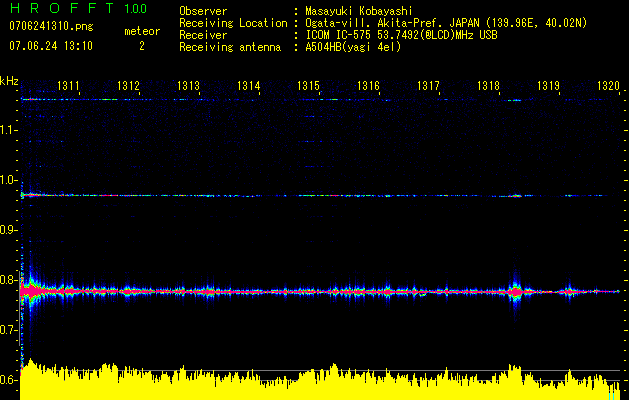Click the HROFFT program title

(x=63, y=8)
